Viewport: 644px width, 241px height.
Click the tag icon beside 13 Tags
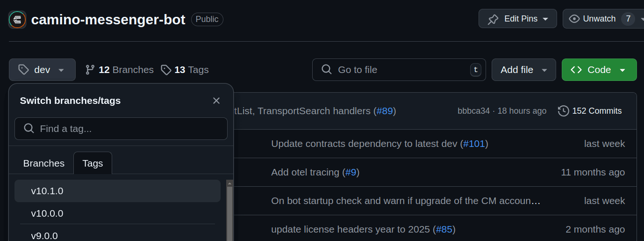[166, 70]
